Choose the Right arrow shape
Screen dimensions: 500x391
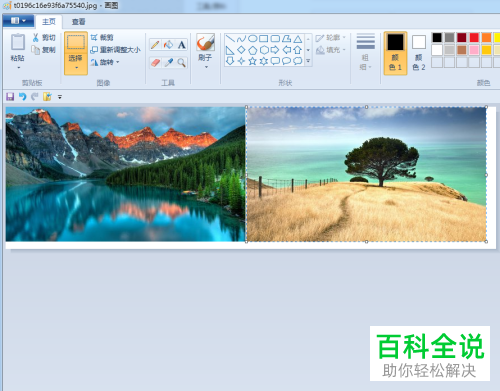pyautogui.click(x=275, y=50)
